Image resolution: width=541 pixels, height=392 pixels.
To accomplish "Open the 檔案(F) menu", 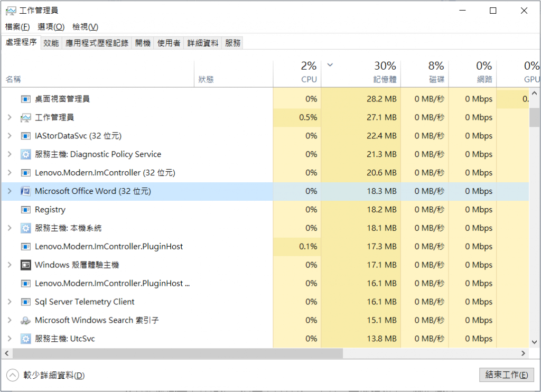I will 17,27.
